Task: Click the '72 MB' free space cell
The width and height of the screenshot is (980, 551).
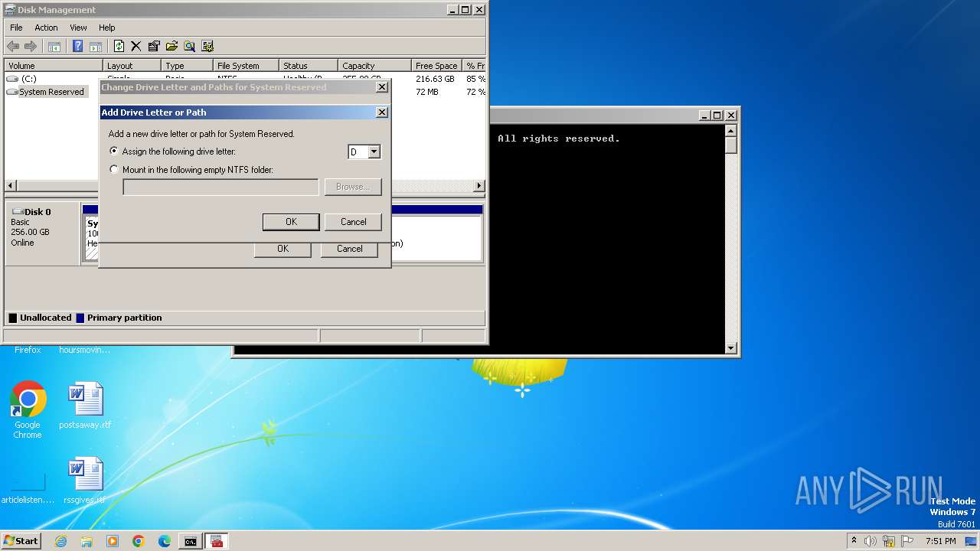Action: (427, 92)
